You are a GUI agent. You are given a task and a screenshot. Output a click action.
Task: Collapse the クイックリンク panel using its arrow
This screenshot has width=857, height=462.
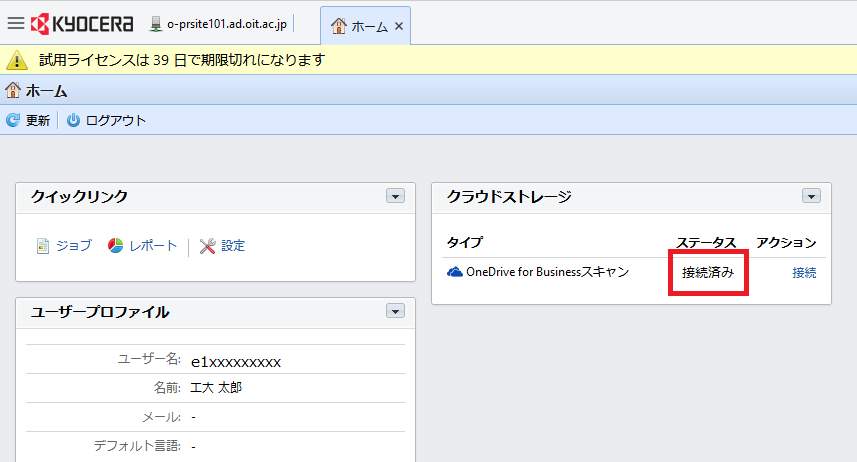pos(395,197)
